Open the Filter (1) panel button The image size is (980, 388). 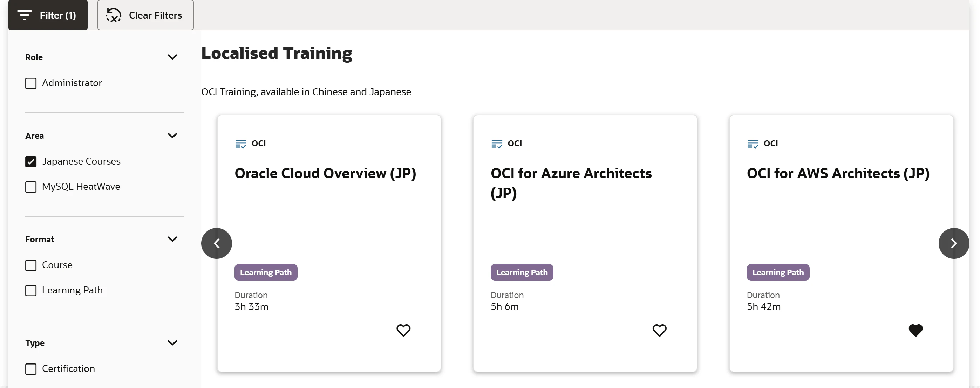pos(48,15)
